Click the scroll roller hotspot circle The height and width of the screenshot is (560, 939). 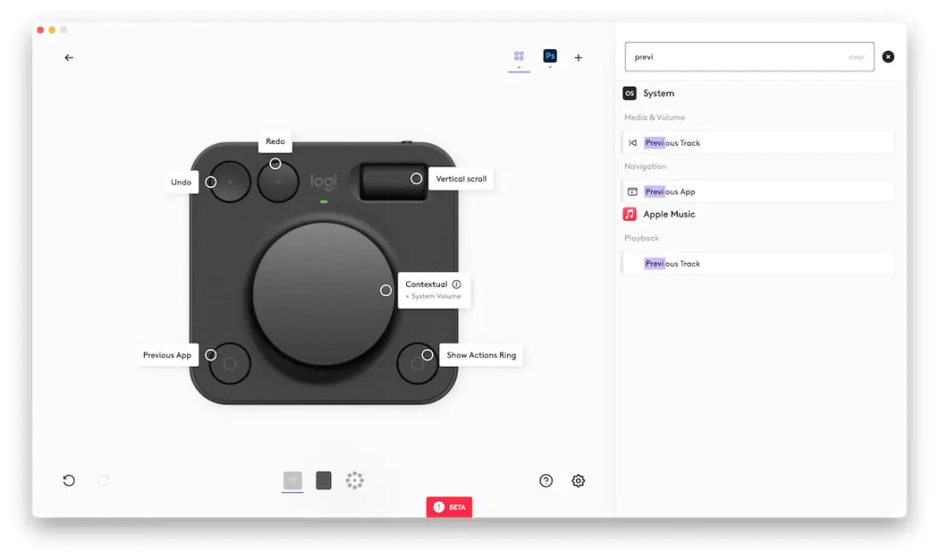[x=416, y=179]
